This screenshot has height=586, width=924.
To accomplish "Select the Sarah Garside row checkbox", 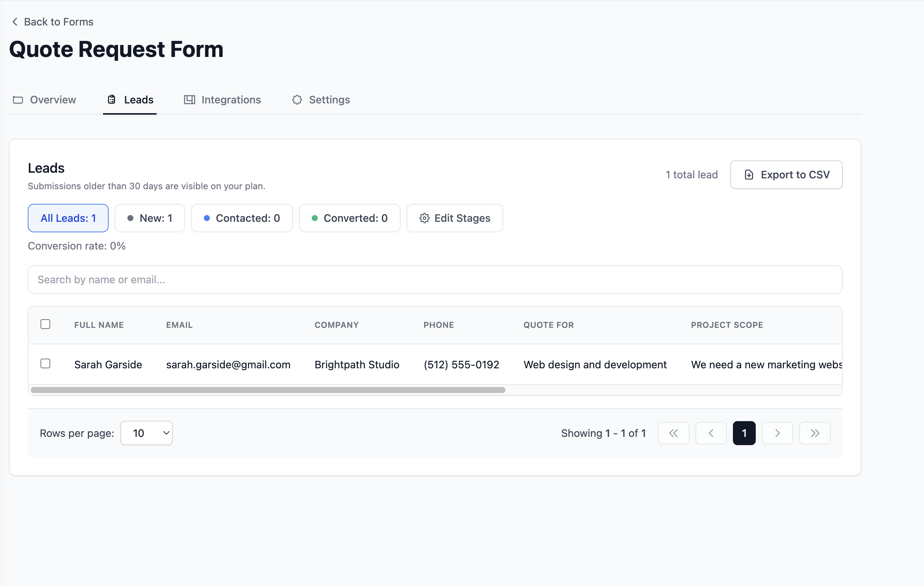I will [x=45, y=363].
